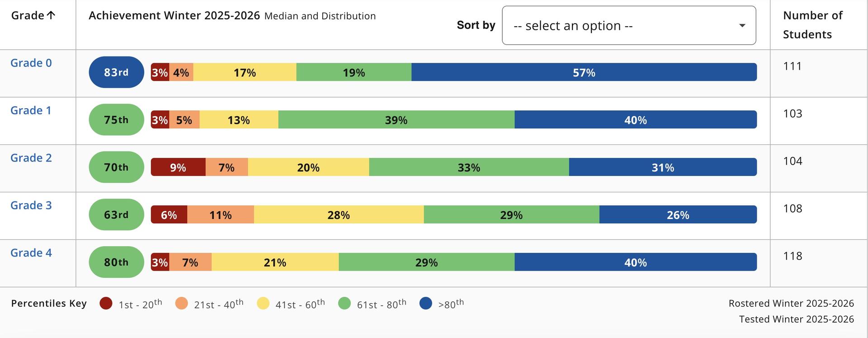
Task: Click Grade 4's orange 7% segment
Action: click(190, 262)
